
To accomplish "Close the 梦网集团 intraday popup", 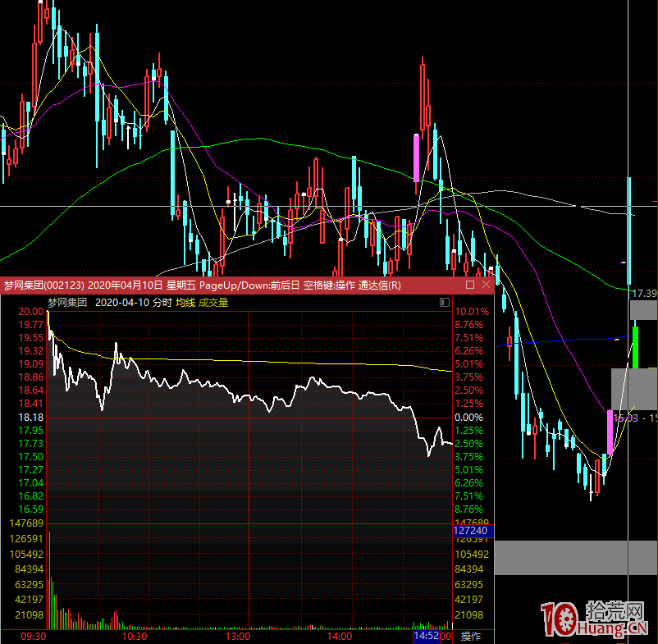I will 486,285.
